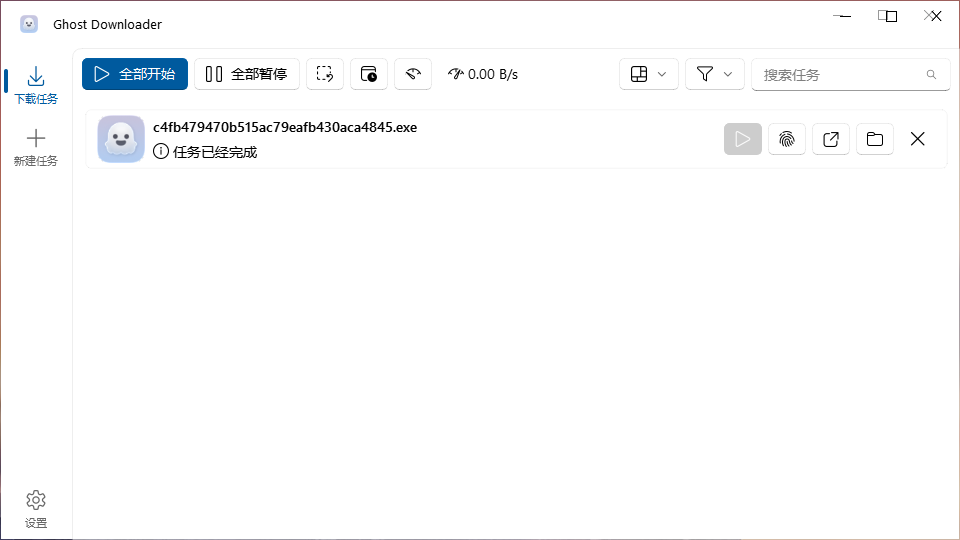This screenshot has width=960, height=540.
Task: Click the 全部暂停 pause all button
Action: coord(247,74)
